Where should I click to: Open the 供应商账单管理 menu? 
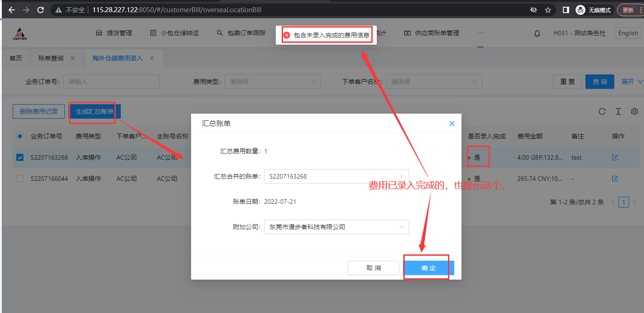pos(431,33)
